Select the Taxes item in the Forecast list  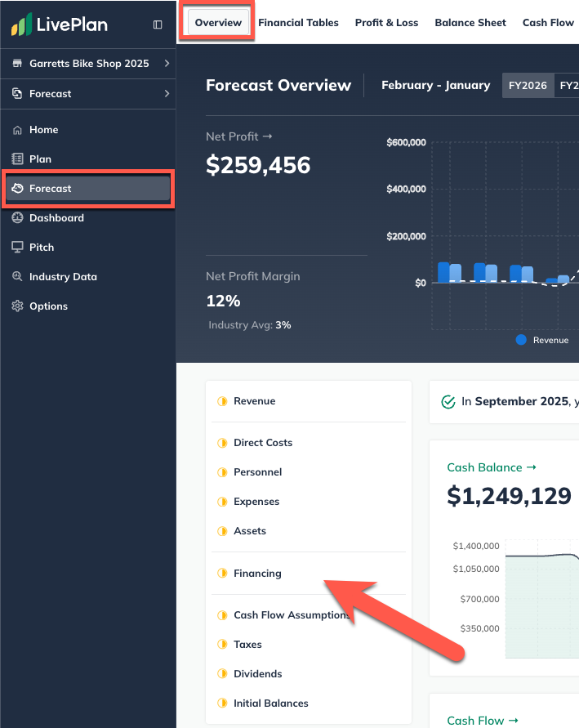pyautogui.click(x=247, y=644)
